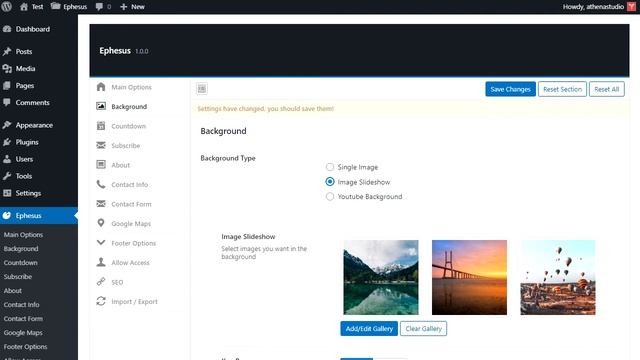Click the Settings icon in the sidebar
The image size is (640, 360).
(x=7, y=193)
